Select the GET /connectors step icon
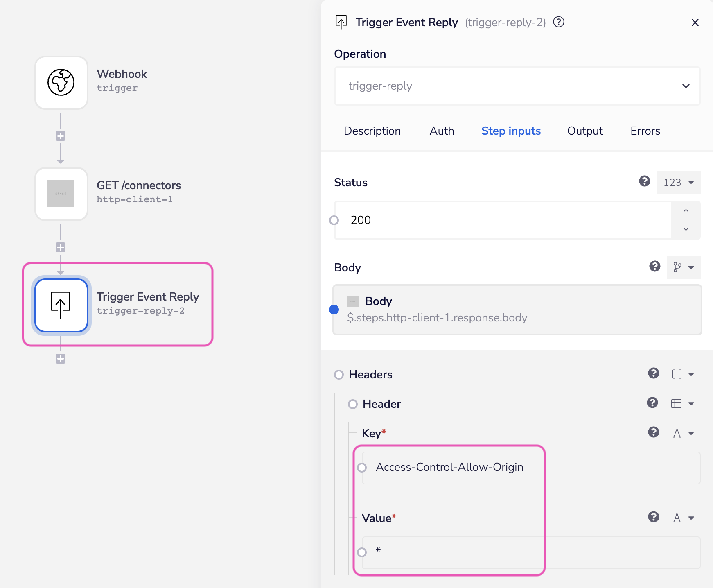This screenshot has height=588, width=713. (x=61, y=194)
